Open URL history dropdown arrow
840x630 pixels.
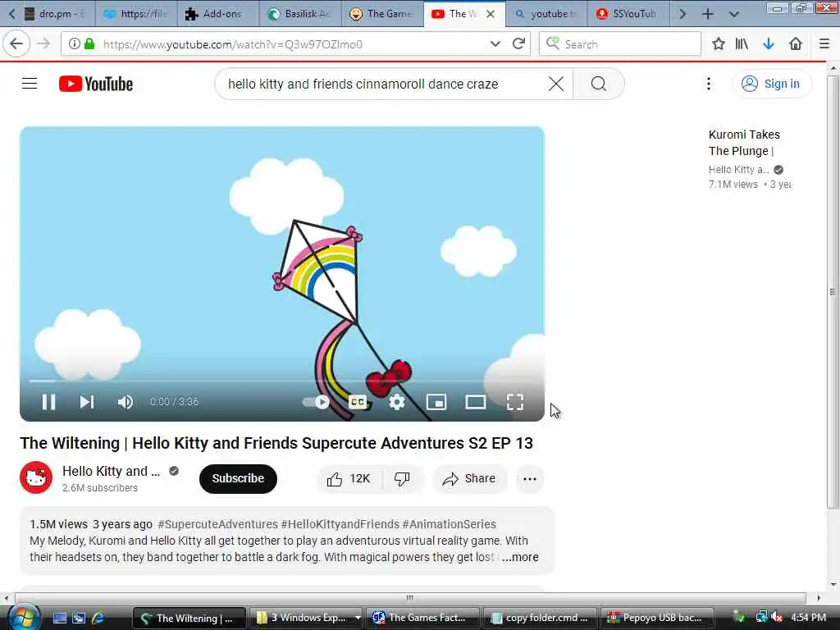tap(495, 44)
